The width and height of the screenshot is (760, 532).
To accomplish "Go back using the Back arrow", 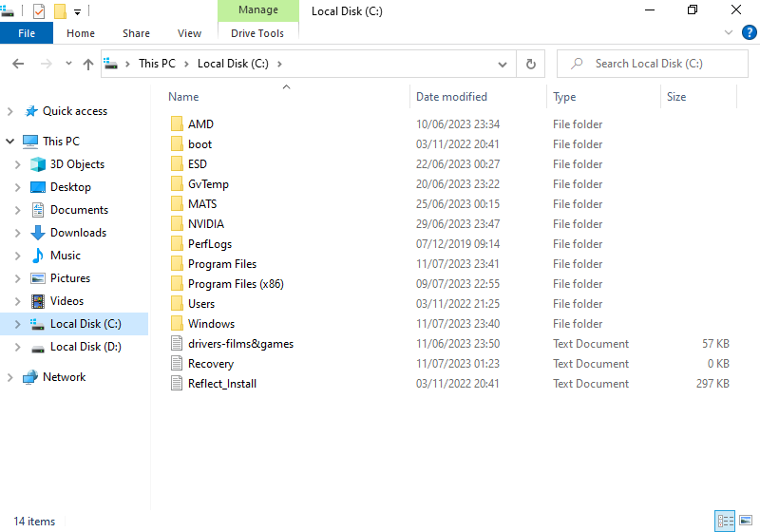I will [18, 64].
